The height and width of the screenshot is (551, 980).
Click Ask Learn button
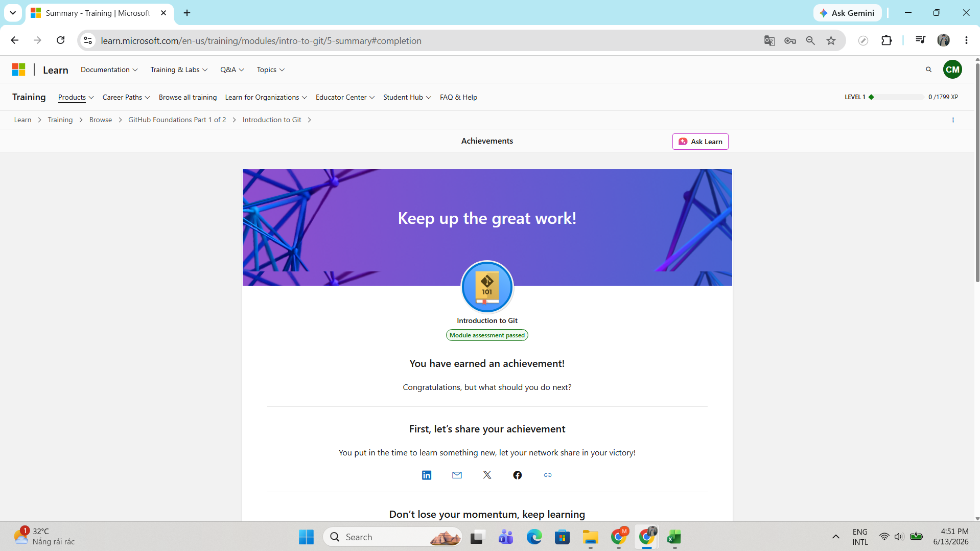click(x=700, y=142)
